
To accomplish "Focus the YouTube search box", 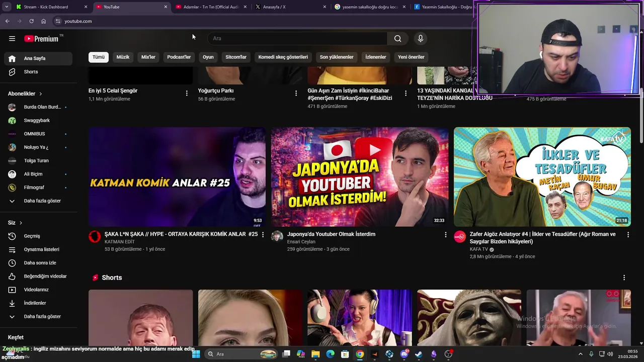I will coord(297,39).
